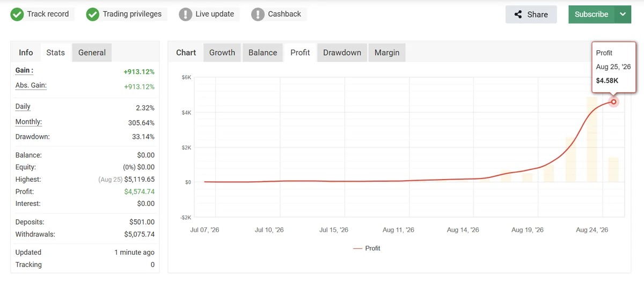Switch to the Growth chart tab

point(222,53)
